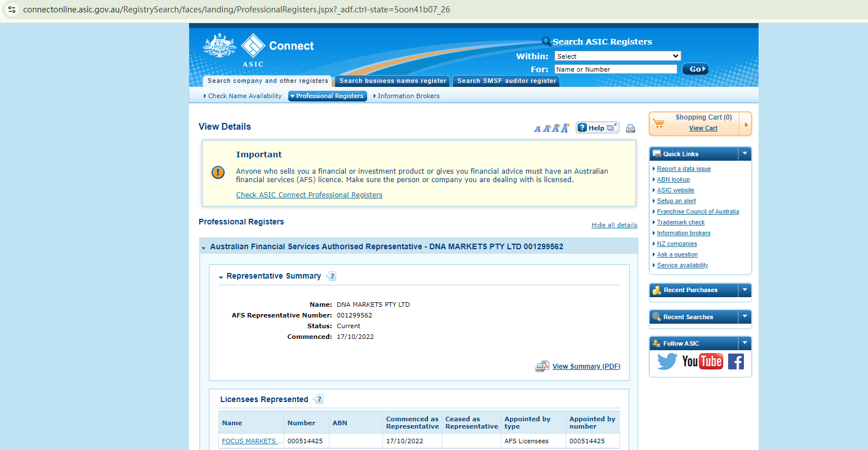Open help for Representative Summary

tap(331, 276)
